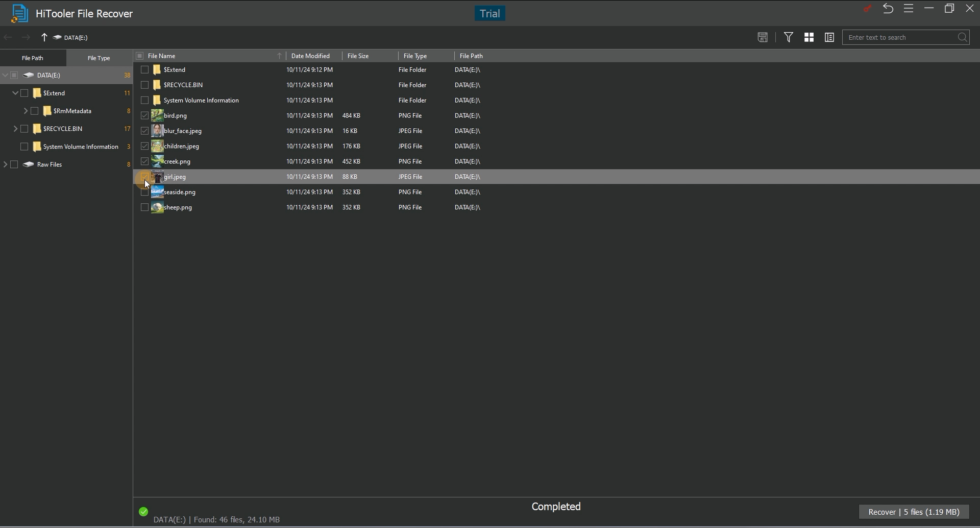
Task: Click the DATA(E:) drive icon in tree
Action: [28, 75]
